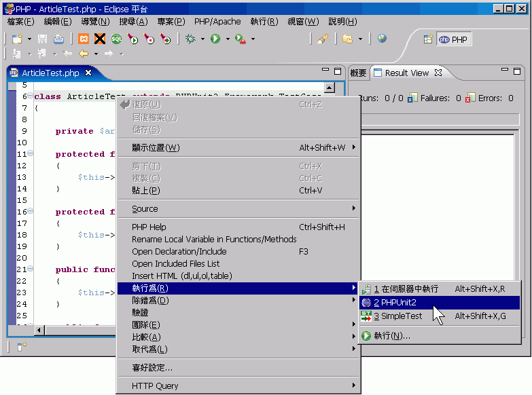Open the PHP/Apache menu
532x395 pixels.
tap(217, 22)
